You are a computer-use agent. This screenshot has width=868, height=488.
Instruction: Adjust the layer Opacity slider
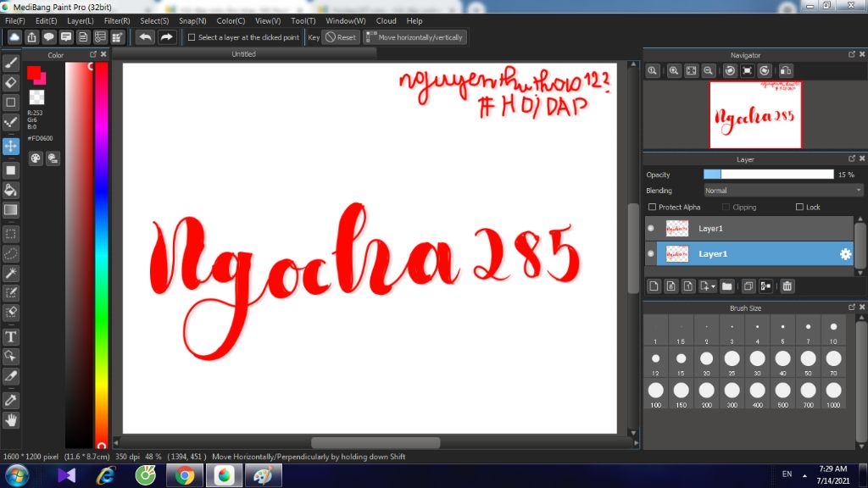[768, 175]
